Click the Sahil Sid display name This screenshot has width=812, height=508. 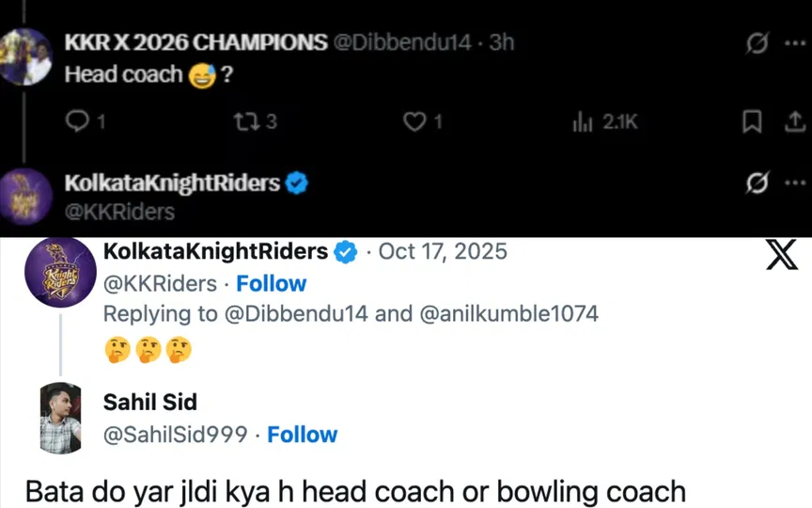point(150,403)
